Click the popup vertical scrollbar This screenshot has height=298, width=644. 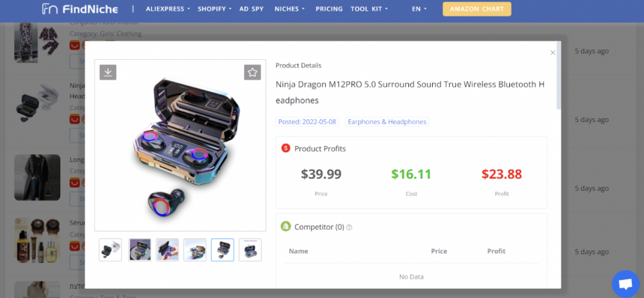[x=558, y=75]
